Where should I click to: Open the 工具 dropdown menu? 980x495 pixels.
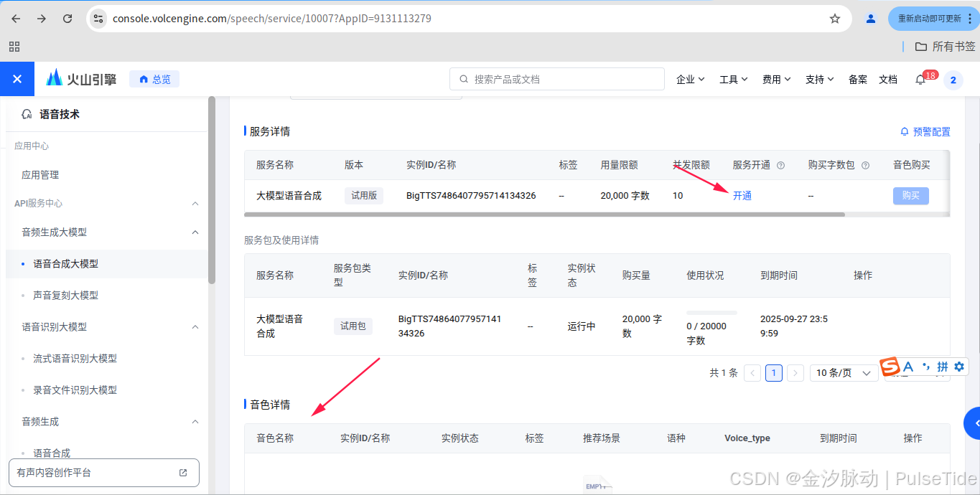click(733, 80)
